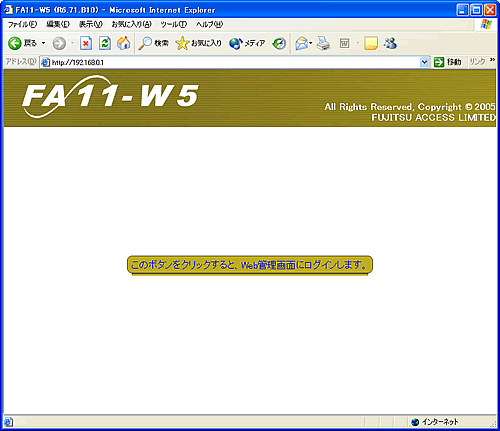Click the Web管理画面 login button

(x=250, y=265)
